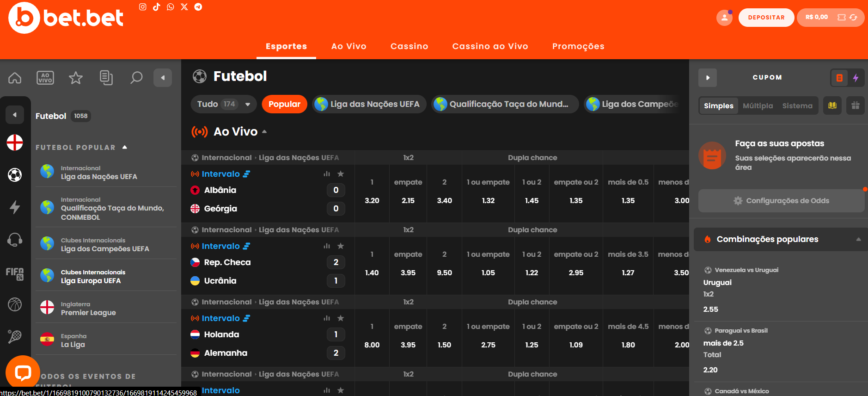Go to sidebar home icon
Viewport: 868px width, 396px height.
click(x=15, y=78)
